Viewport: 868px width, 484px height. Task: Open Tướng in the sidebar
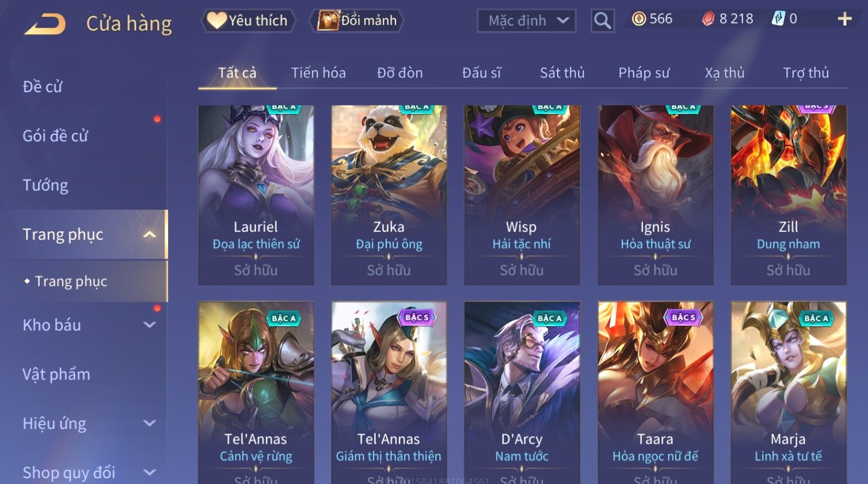[45, 186]
